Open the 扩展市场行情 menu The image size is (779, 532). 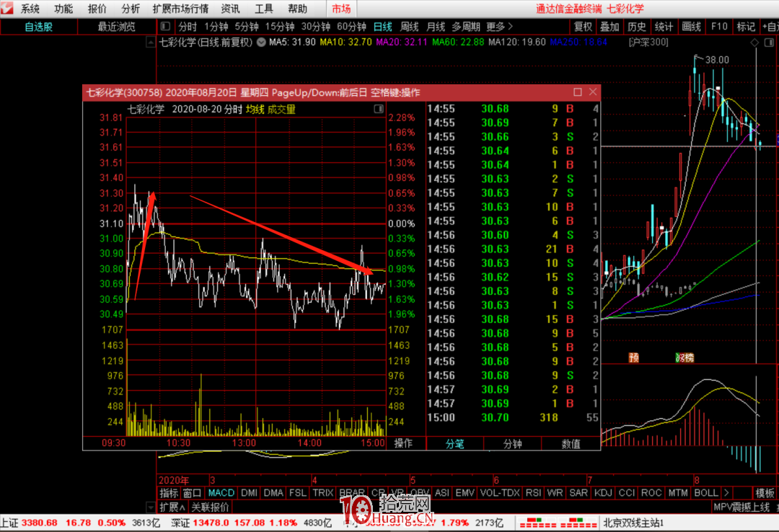click(180, 9)
